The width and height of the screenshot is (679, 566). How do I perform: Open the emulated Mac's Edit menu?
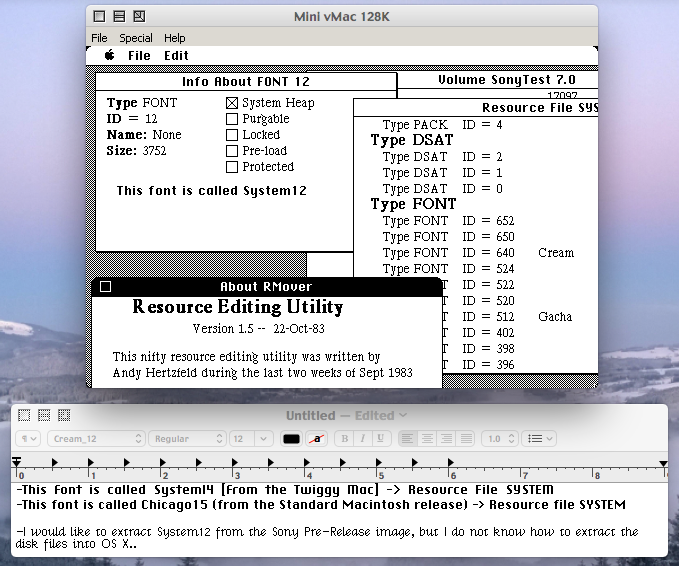(176, 55)
